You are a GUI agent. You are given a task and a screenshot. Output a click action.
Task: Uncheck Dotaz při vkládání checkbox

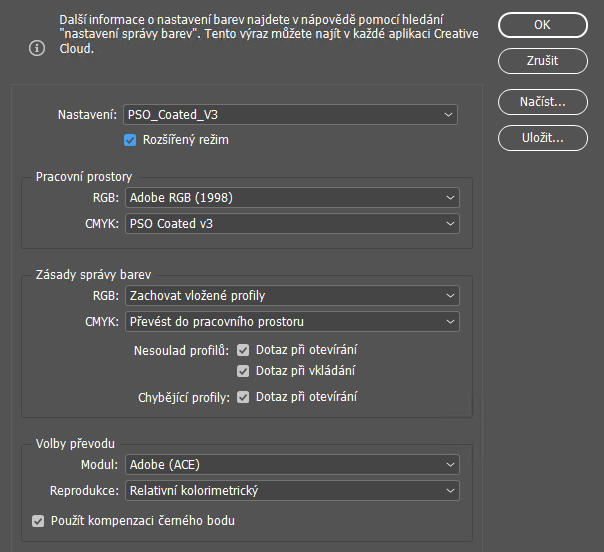(x=243, y=371)
